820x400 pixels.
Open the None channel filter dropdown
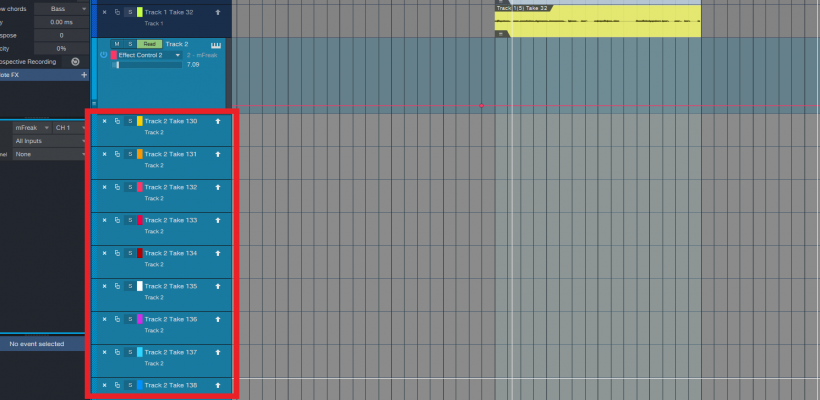[50, 154]
